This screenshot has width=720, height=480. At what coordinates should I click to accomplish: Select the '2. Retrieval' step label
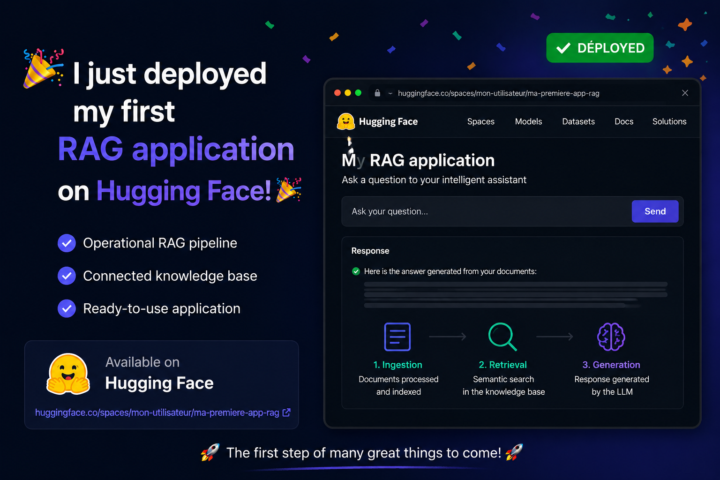point(503,365)
